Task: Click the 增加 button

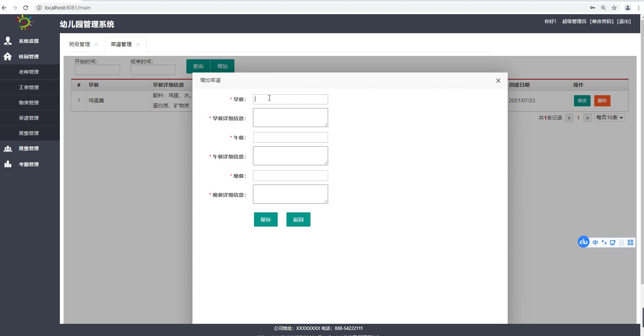Action: [x=222, y=66]
